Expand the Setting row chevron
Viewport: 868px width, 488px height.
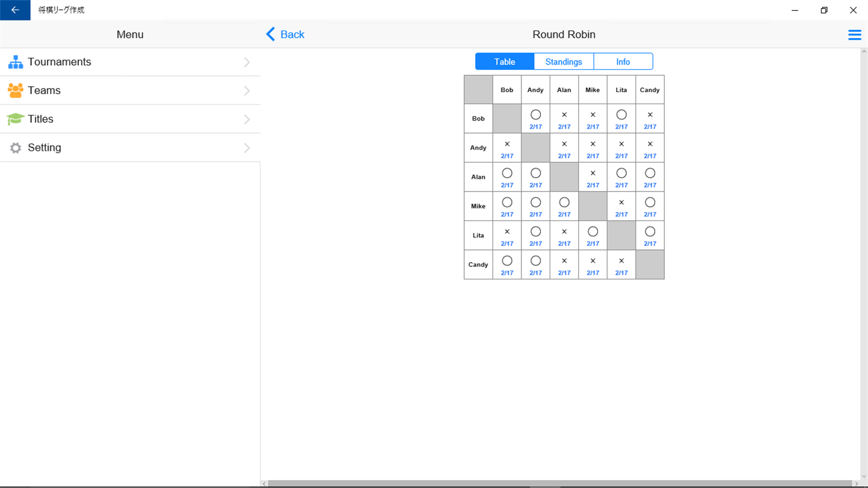[x=247, y=148]
